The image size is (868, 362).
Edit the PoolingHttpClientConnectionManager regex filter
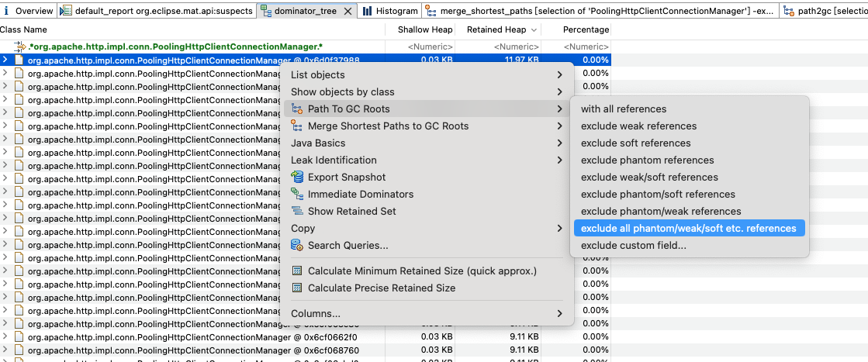click(x=175, y=47)
